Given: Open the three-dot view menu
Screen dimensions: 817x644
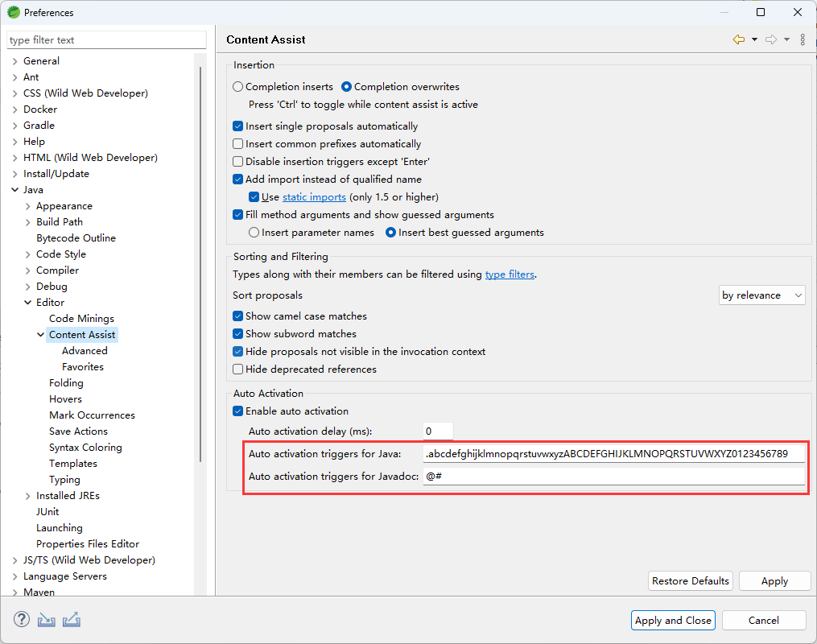Looking at the screenshot, I should 803,39.
